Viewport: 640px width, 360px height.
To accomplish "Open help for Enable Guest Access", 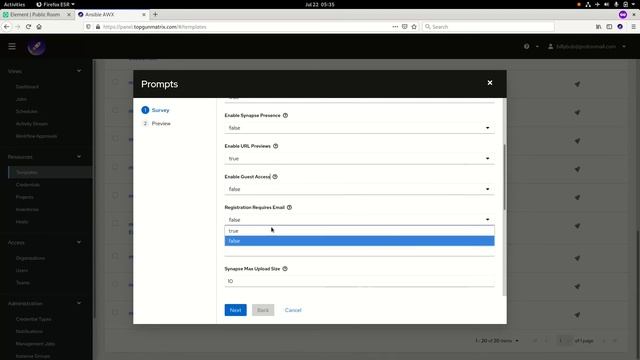I will (x=275, y=177).
